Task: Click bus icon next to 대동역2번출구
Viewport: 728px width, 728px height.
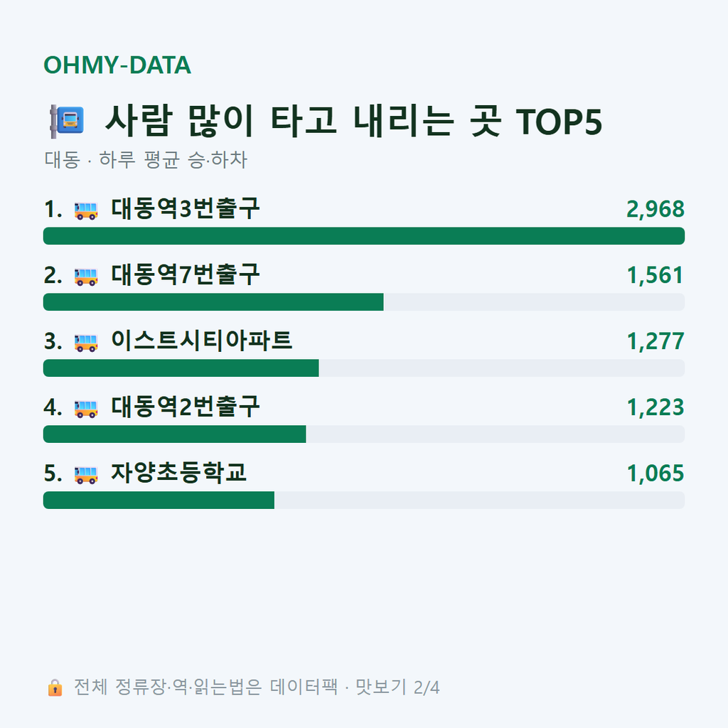Action: (x=86, y=409)
